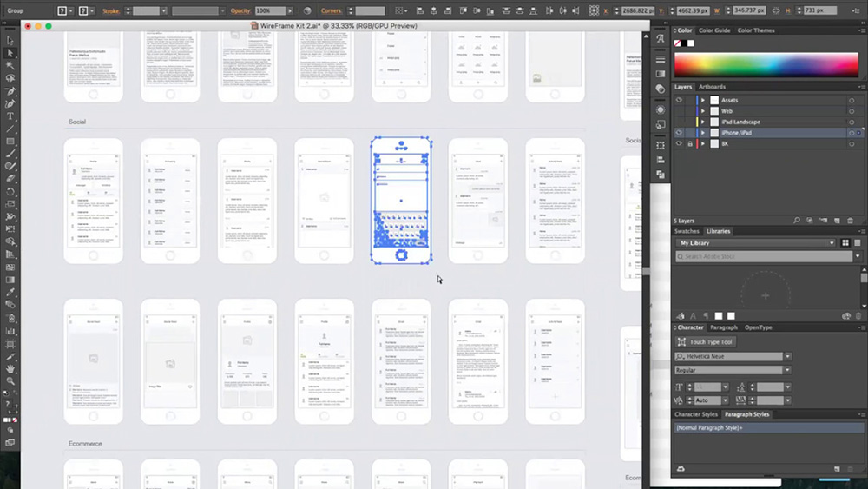Select the Direct Selection tool
The height and width of the screenshot is (489, 868).
click(x=10, y=53)
